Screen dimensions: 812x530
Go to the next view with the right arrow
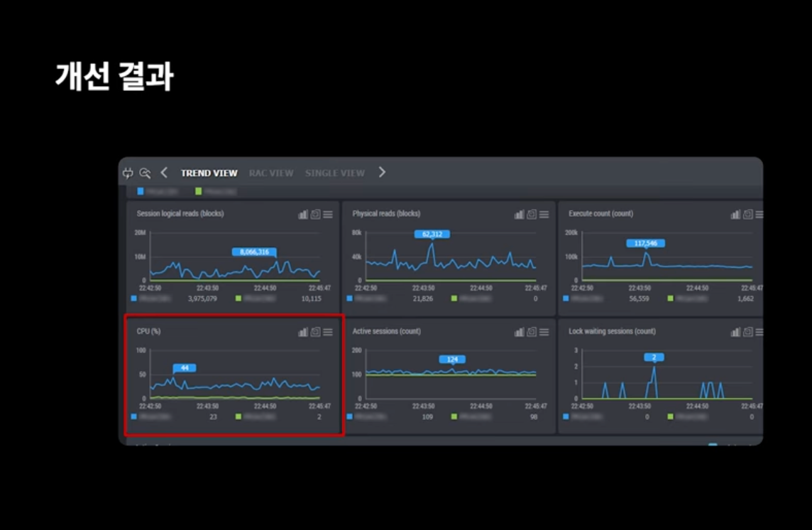[382, 173]
